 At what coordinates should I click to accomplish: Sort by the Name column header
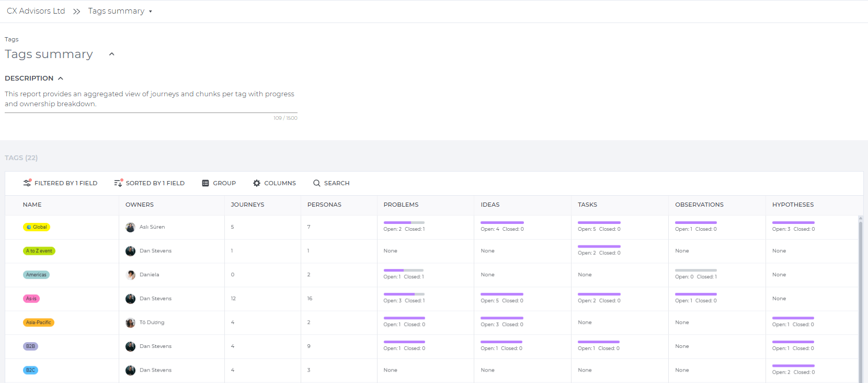(32, 205)
